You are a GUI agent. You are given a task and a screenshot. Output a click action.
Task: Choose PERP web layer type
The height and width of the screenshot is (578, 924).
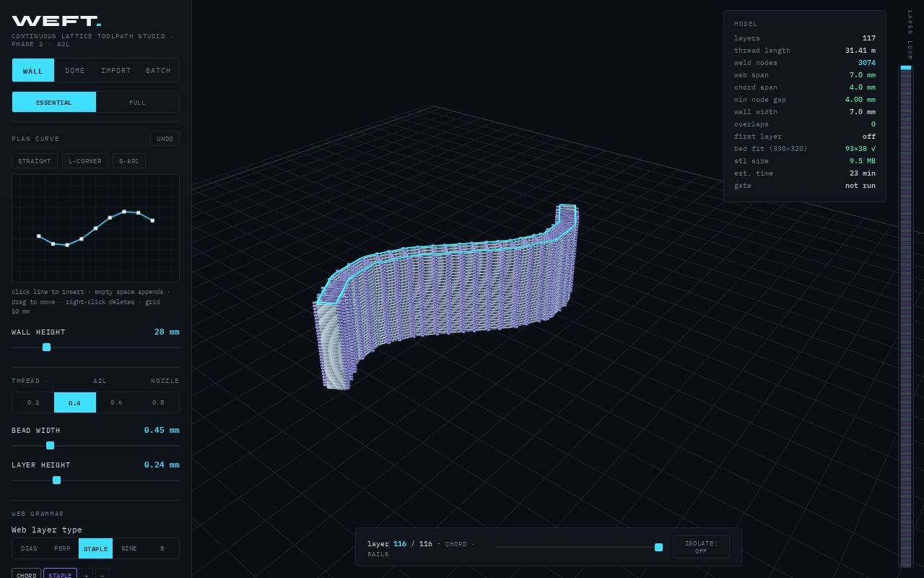[62, 548]
